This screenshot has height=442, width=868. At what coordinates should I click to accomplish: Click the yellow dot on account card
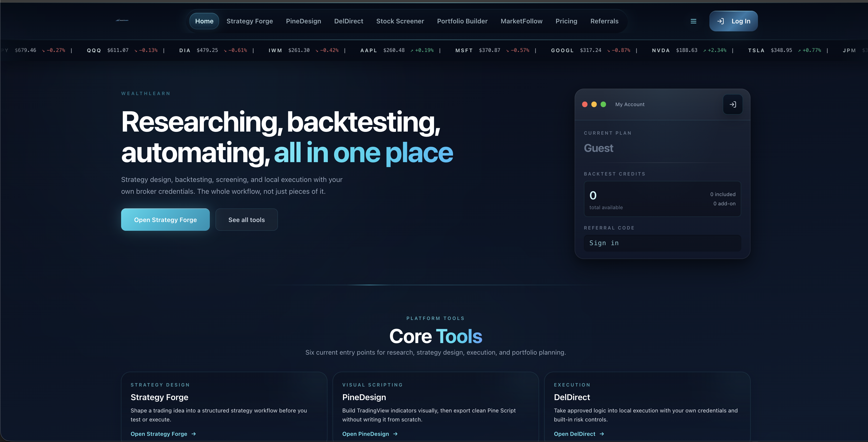pos(594,104)
